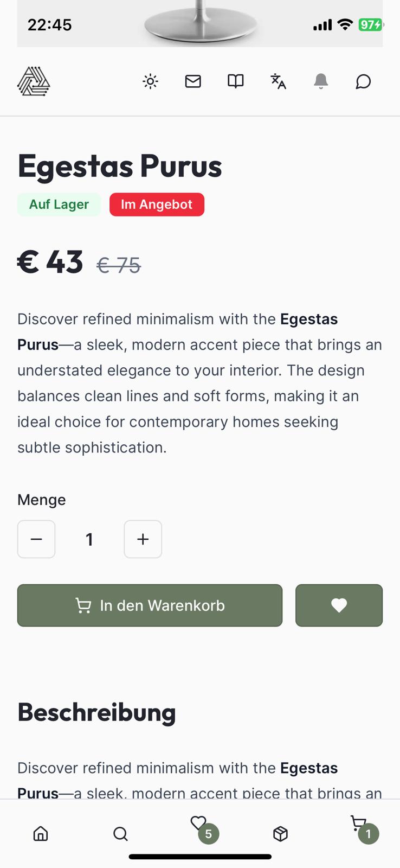Open the package box tab
Viewport: 400px width, 868px height.
coord(280,833)
